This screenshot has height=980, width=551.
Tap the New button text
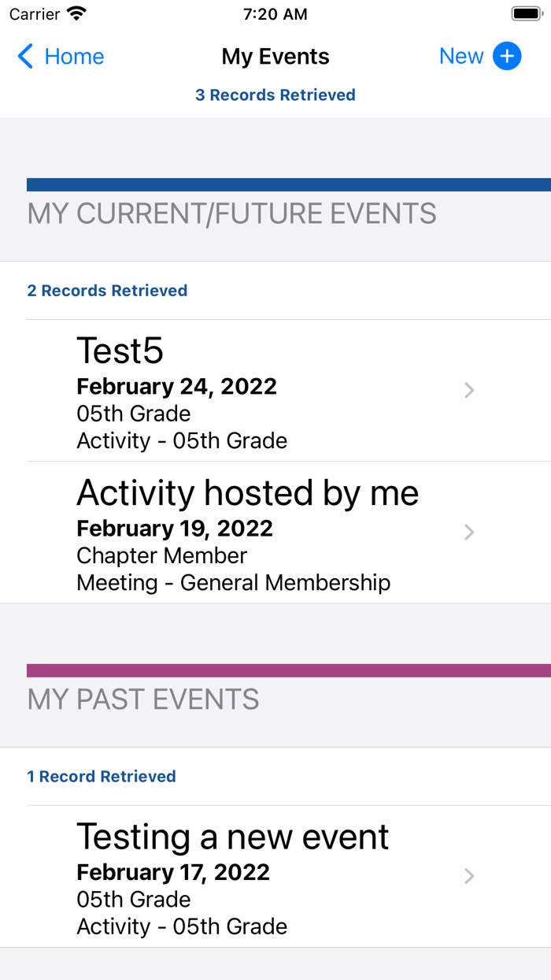point(461,57)
